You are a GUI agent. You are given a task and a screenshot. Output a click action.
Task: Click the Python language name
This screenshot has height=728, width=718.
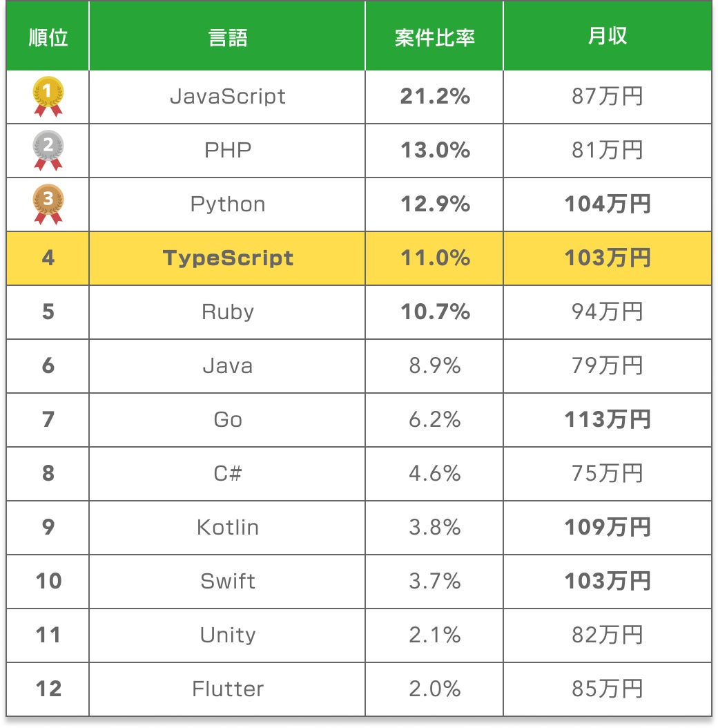click(x=227, y=204)
